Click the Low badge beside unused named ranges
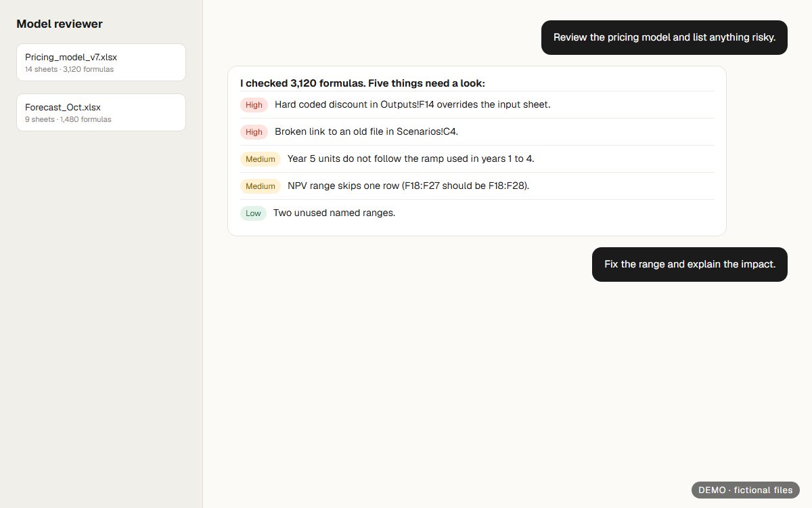The height and width of the screenshot is (508, 812). click(x=253, y=213)
